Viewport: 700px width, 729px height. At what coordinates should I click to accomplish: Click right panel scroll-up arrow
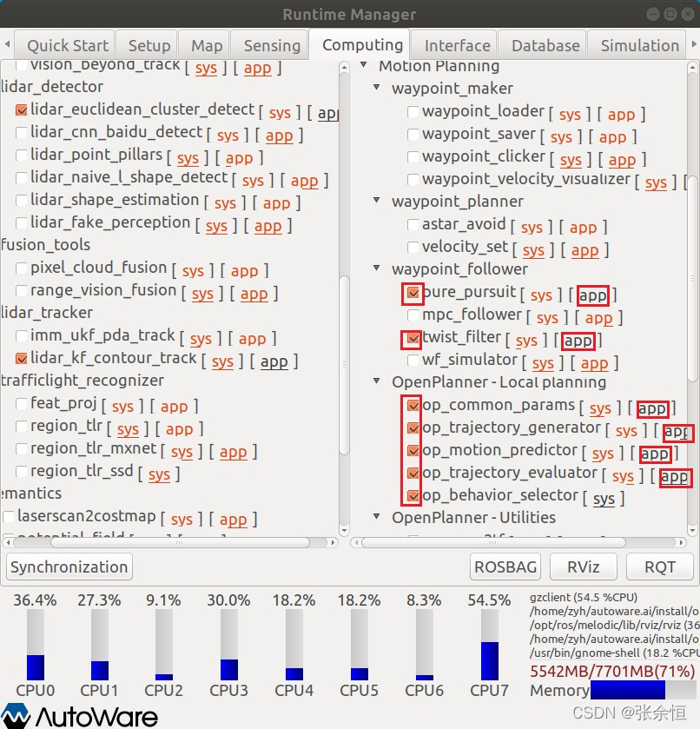pos(692,68)
